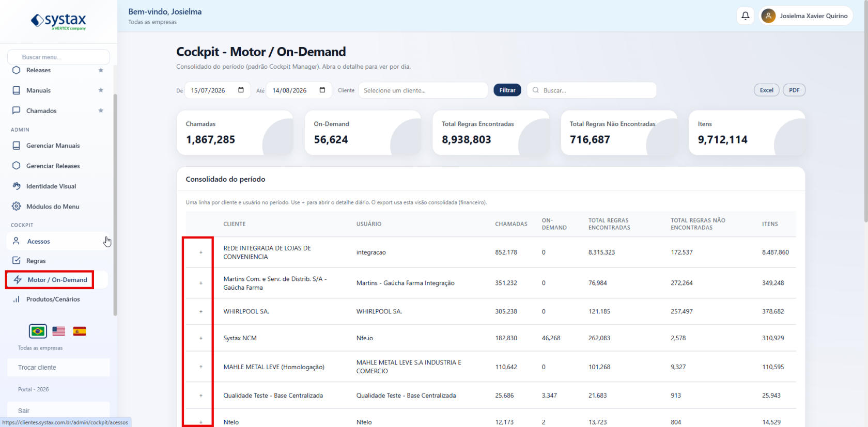Click the CHAMADAS column header
This screenshot has height=427, width=868.
pyautogui.click(x=512, y=224)
